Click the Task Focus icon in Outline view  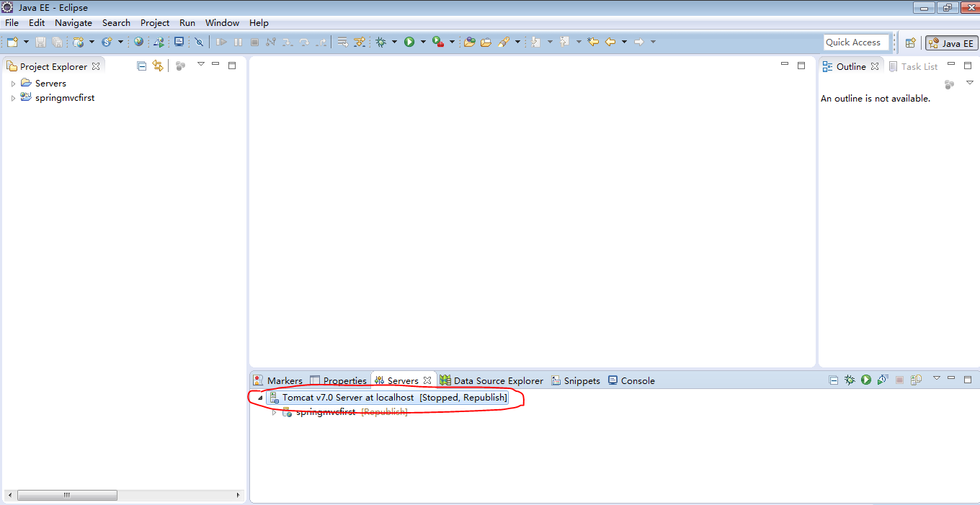click(x=950, y=84)
